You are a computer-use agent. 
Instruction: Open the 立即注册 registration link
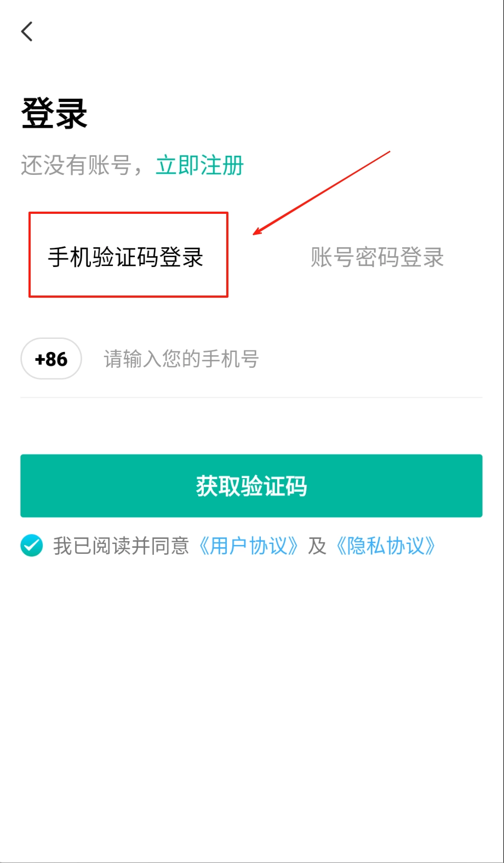point(200,165)
